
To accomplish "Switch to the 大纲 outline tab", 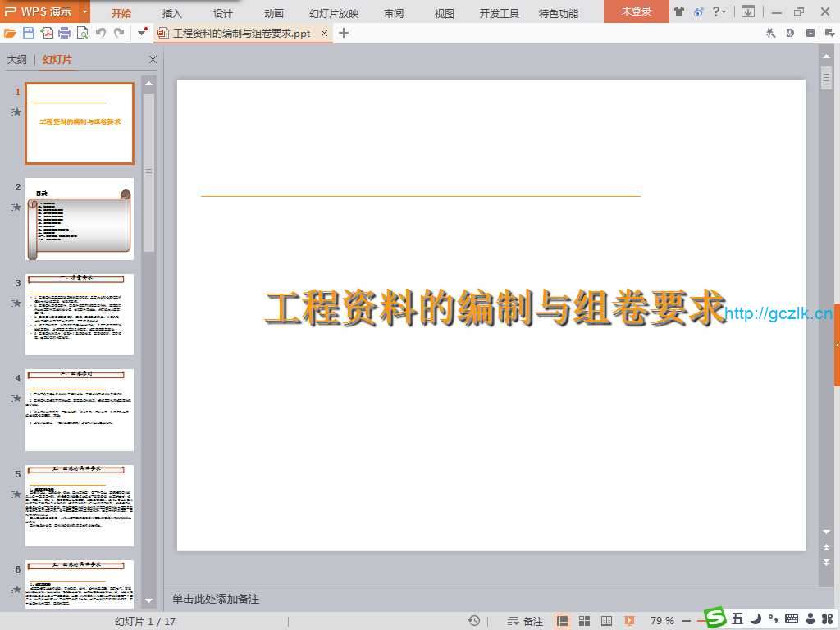I will (17, 60).
